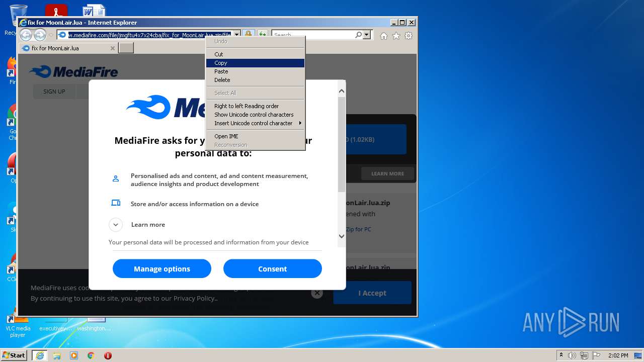Open Windows Explorer folder taskbar icon
Image resolution: width=644 pixels, height=362 pixels.
[57, 355]
